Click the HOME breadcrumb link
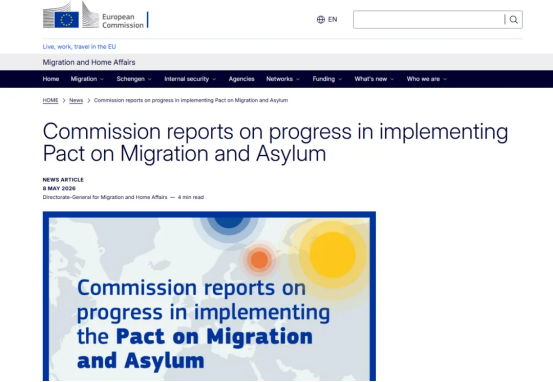553x382 pixels. pyautogui.click(x=50, y=101)
